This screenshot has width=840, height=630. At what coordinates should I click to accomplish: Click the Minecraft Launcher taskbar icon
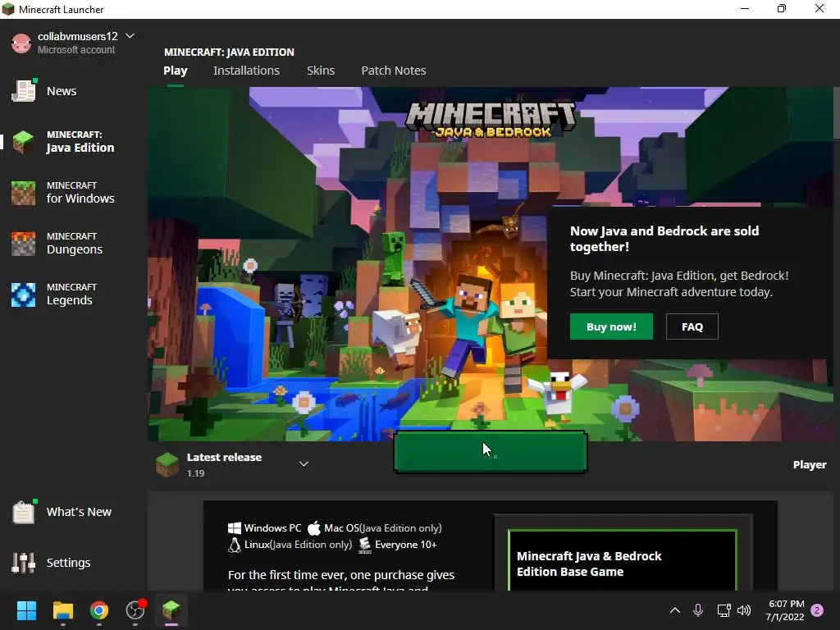click(x=171, y=610)
